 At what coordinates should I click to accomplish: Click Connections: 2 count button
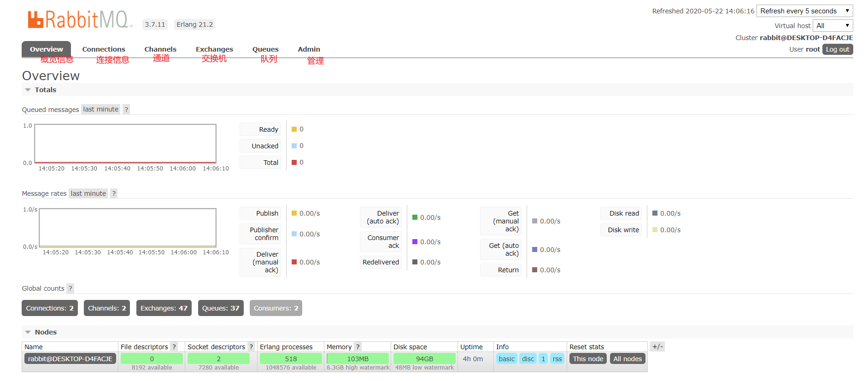pyautogui.click(x=50, y=308)
